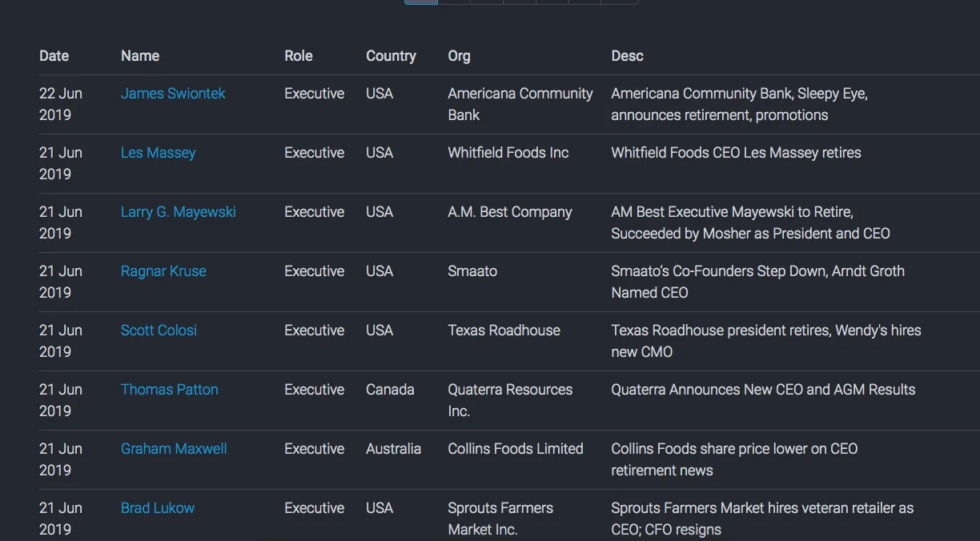The height and width of the screenshot is (541, 980).
Task: Click the Larry G. Mayewski link
Action: pyautogui.click(x=178, y=212)
